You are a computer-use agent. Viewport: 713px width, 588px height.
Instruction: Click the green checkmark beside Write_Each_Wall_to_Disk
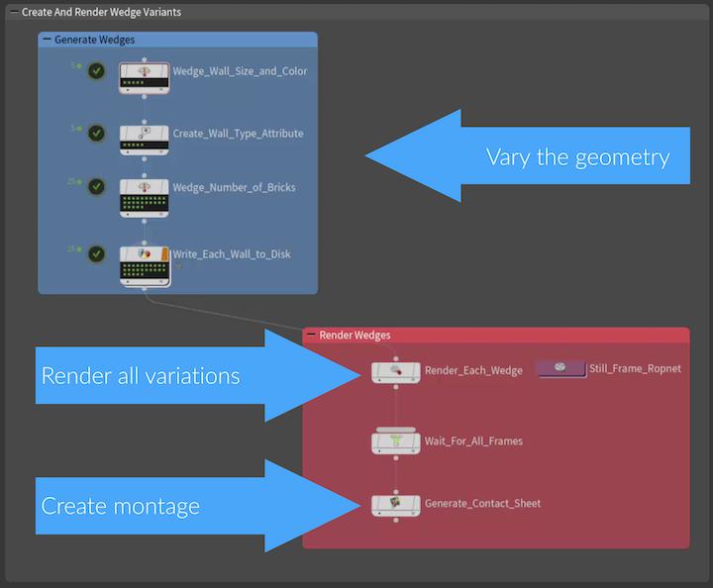(x=96, y=254)
